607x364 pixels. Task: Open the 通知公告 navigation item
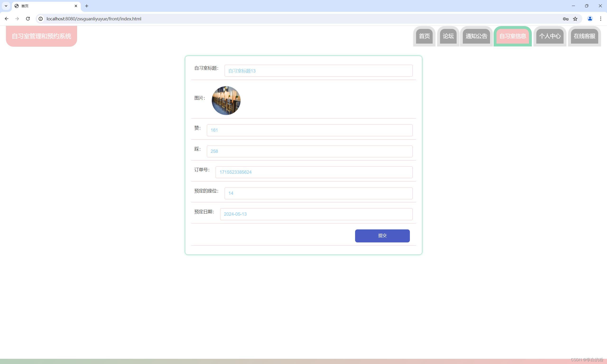click(x=476, y=36)
